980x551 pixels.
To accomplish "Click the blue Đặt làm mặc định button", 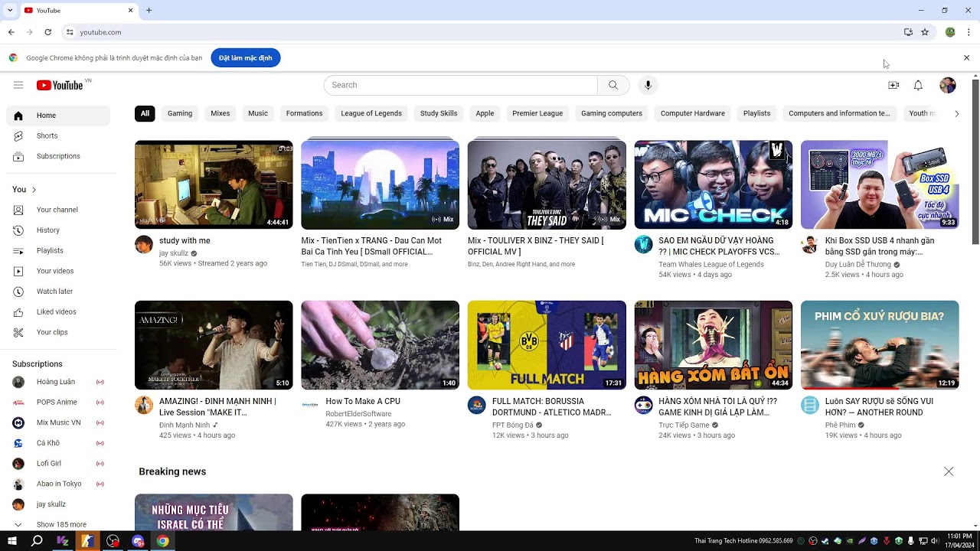I will coord(246,57).
